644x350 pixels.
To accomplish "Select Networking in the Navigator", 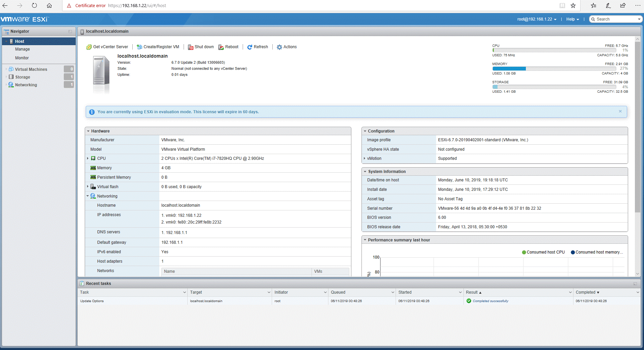I will click(25, 85).
